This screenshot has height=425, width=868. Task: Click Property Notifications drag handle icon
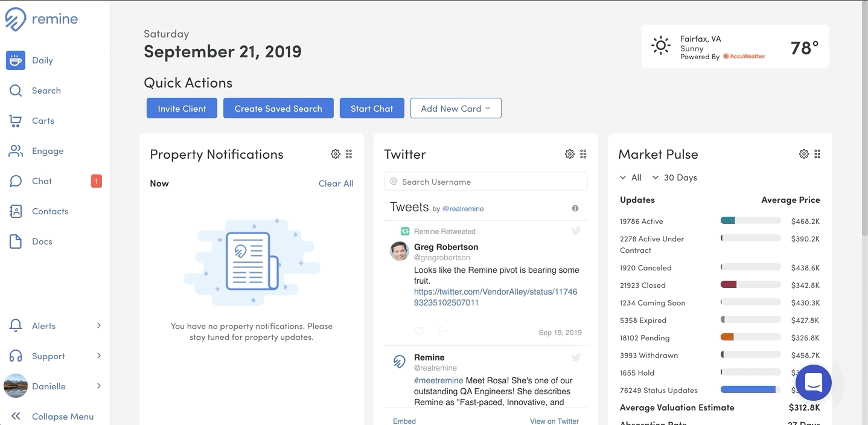pyautogui.click(x=349, y=154)
